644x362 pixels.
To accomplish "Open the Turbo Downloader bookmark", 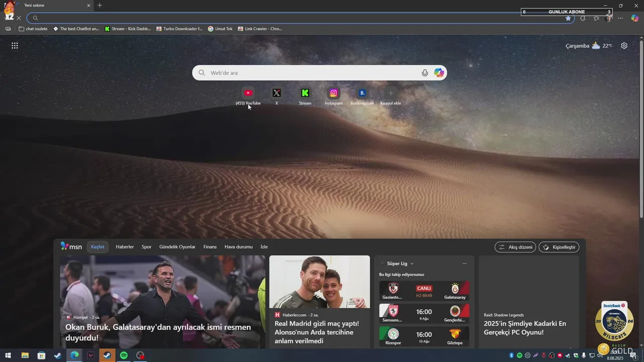I will point(179,29).
